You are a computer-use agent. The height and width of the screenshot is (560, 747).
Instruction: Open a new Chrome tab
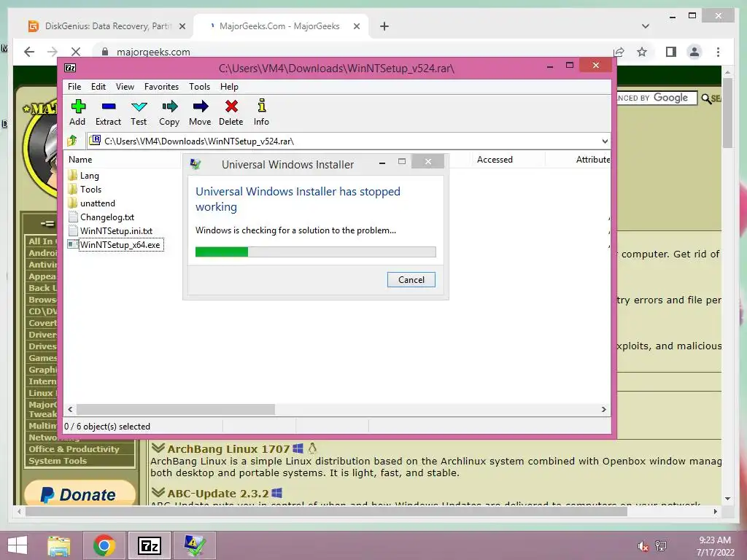coord(384,26)
